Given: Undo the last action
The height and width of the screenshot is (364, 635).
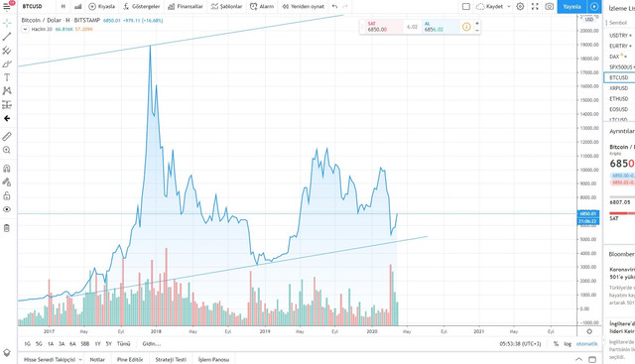Looking at the screenshot, I should pyautogui.click(x=334, y=7).
